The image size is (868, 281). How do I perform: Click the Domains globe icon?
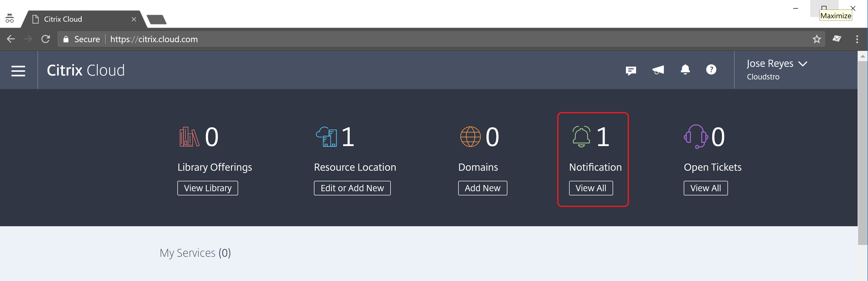[470, 137]
